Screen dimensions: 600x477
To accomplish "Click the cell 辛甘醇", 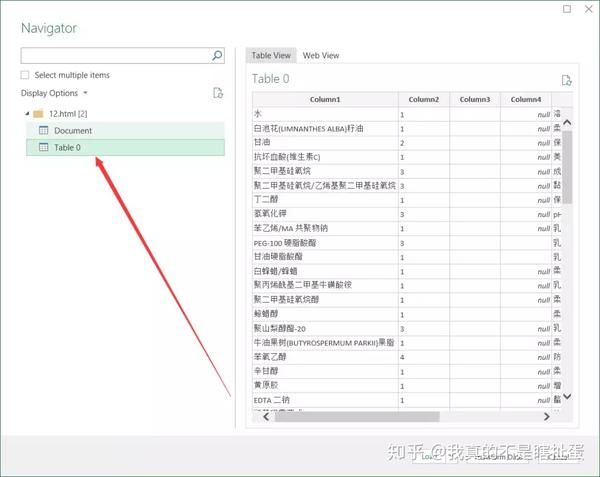I will (325, 371).
